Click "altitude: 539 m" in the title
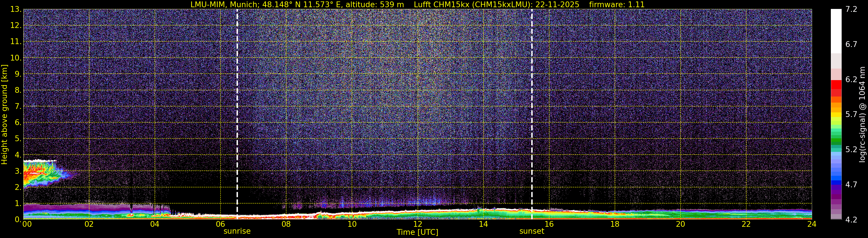 [x=375, y=5]
